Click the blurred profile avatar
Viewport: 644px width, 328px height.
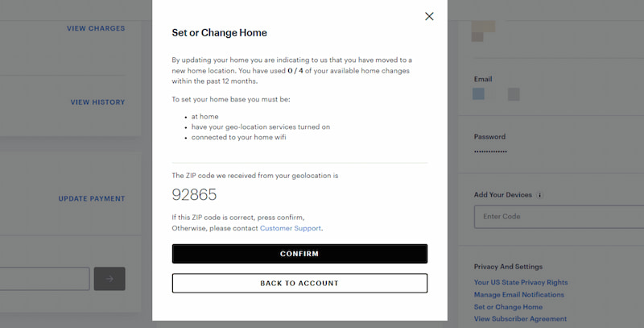[483, 30]
